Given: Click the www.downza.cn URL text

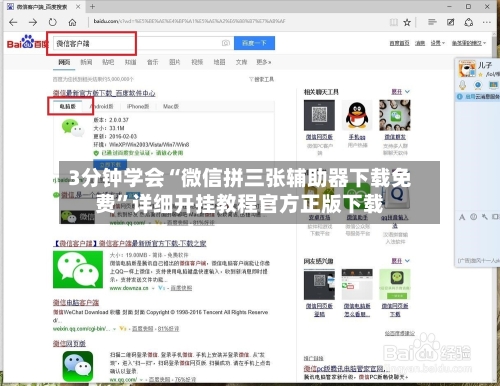Looking at the screenshot, I should click(129, 288).
